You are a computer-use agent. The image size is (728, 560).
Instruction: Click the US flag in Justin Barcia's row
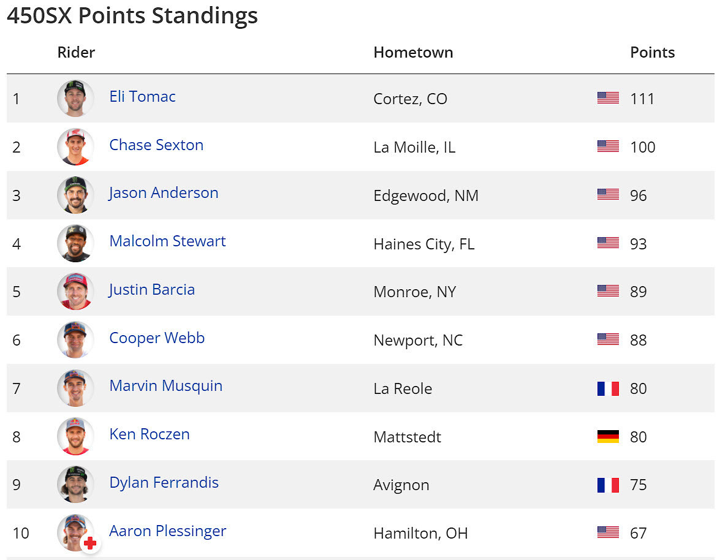click(x=608, y=291)
